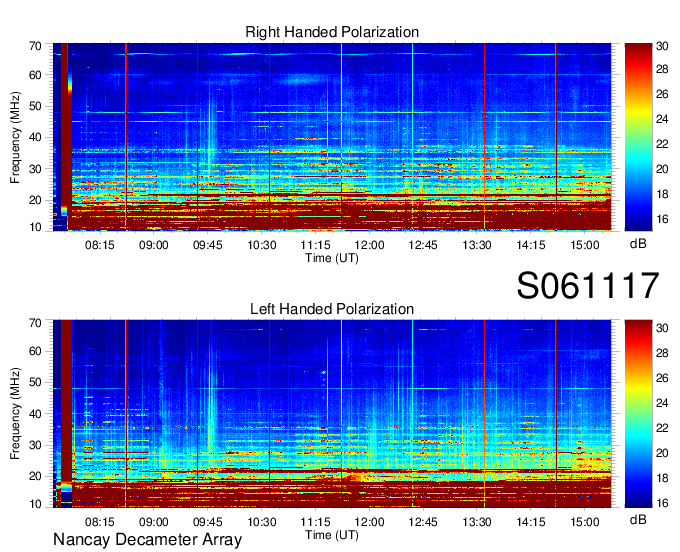This screenshot has height=552, width=680.
Task: Click 08:15 tick on Right Handed time axis
Action: [100, 245]
